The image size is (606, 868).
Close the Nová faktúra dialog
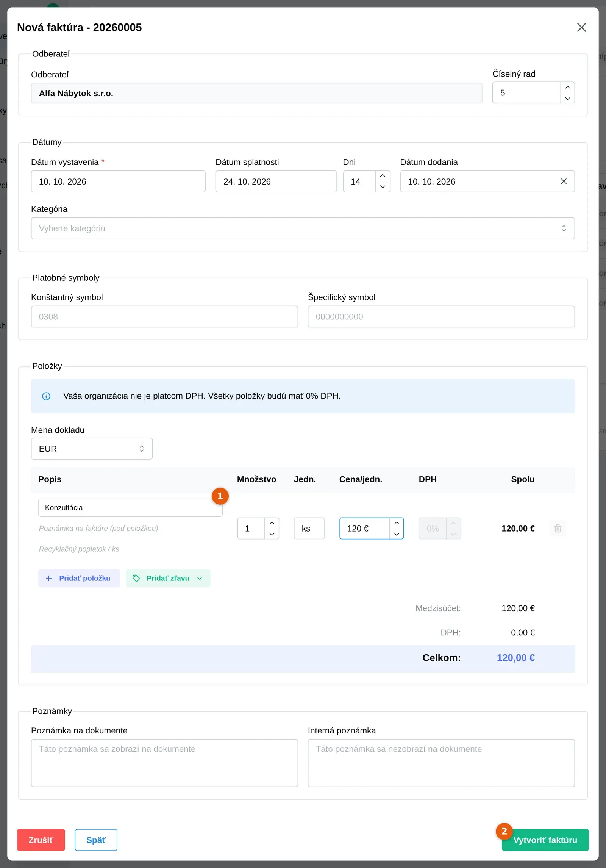point(581,27)
